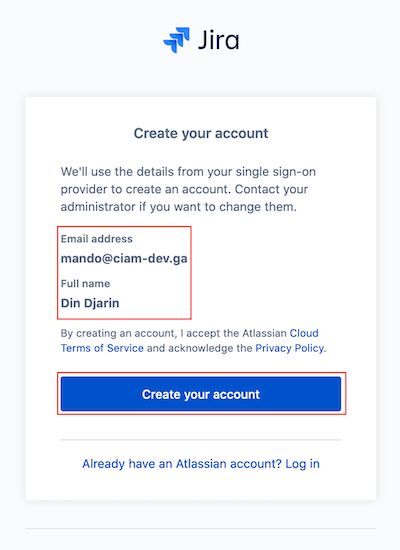Click the blue Create your account button
The image size is (400, 550).
(201, 394)
